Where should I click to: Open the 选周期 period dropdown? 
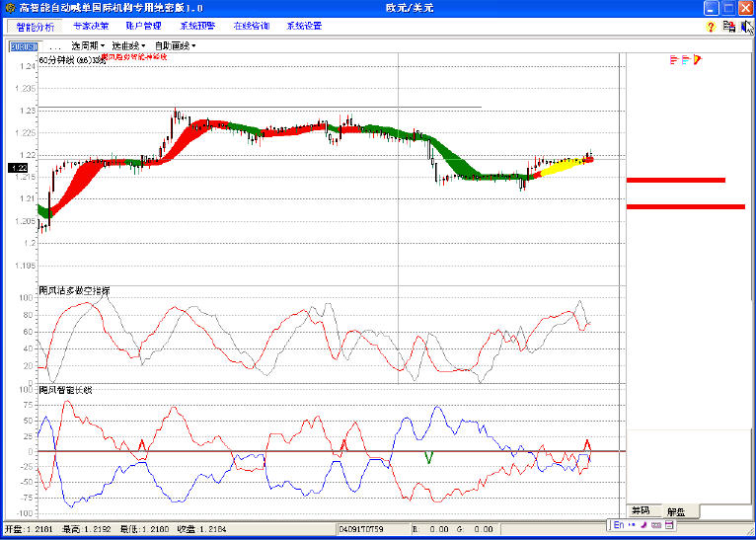pos(88,45)
